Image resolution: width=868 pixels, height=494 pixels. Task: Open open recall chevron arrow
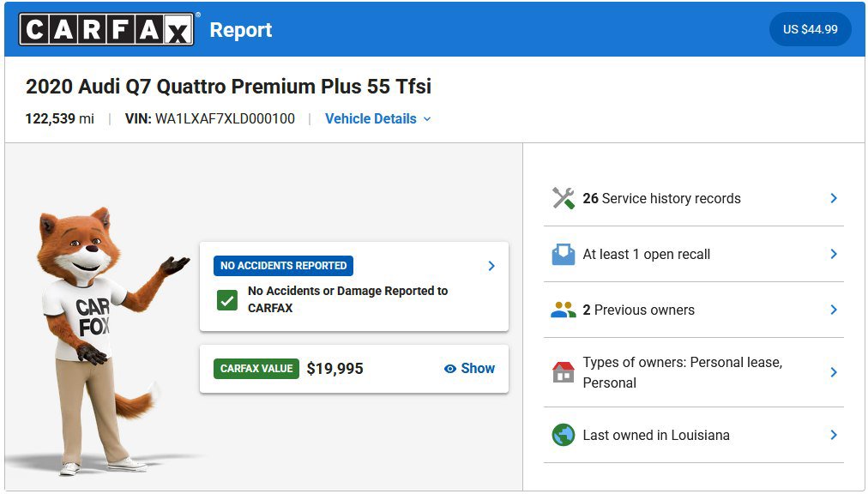(x=834, y=254)
